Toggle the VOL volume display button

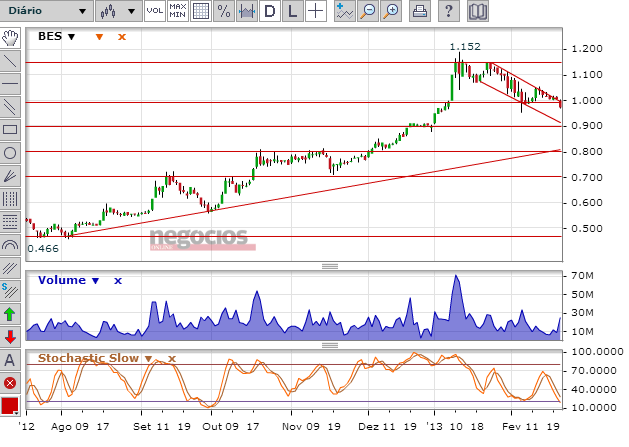pyautogui.click(x=154, y=11)
